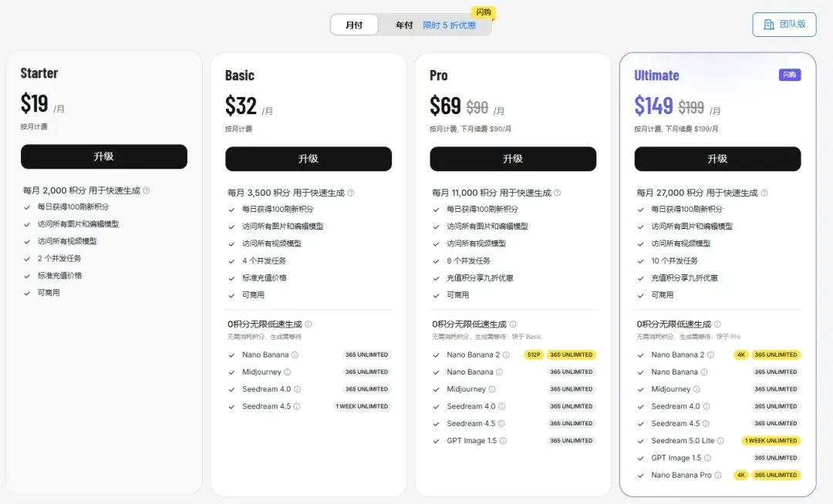Open Nano Banana 2 info icon in Ultimate

[x=711, y=355]
